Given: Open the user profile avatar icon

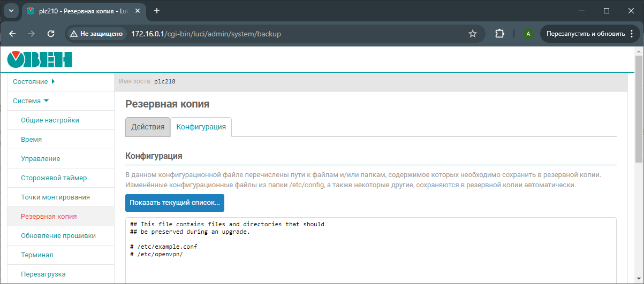Looking at the screenshot, I should tap(528, 34).
